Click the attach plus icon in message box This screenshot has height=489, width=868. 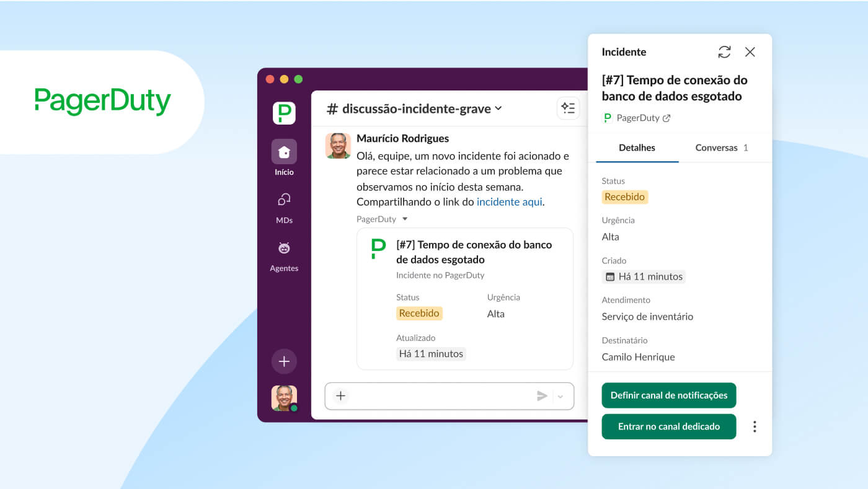click(340, 396)
